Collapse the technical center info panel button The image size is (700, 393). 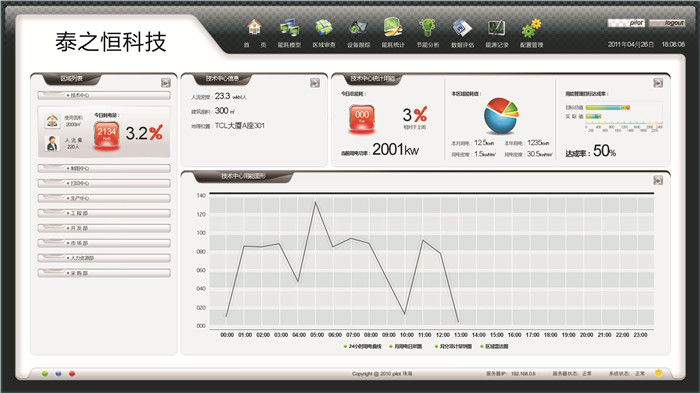point(315,83)
